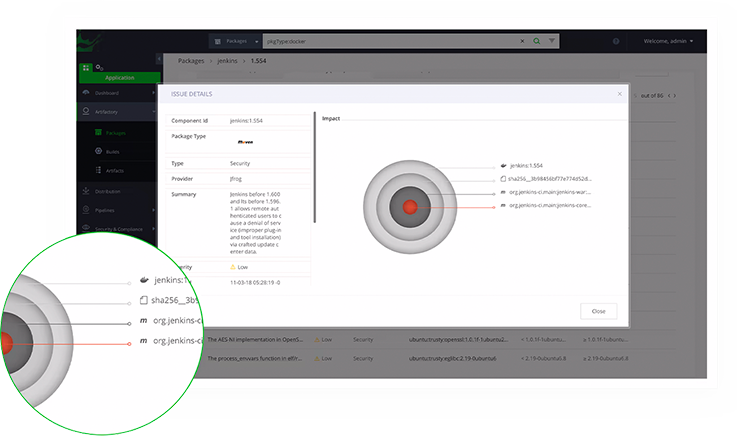This screenshot has height=436, width=737.
Task: Click inside the pkgType:docker search field
Action: tap(390, 41)
